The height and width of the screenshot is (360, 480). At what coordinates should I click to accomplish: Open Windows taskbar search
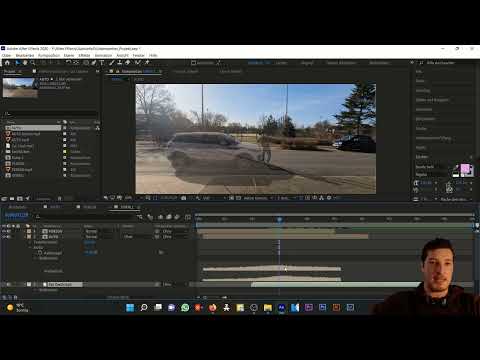pyautogui.click(x=144, y=307)
